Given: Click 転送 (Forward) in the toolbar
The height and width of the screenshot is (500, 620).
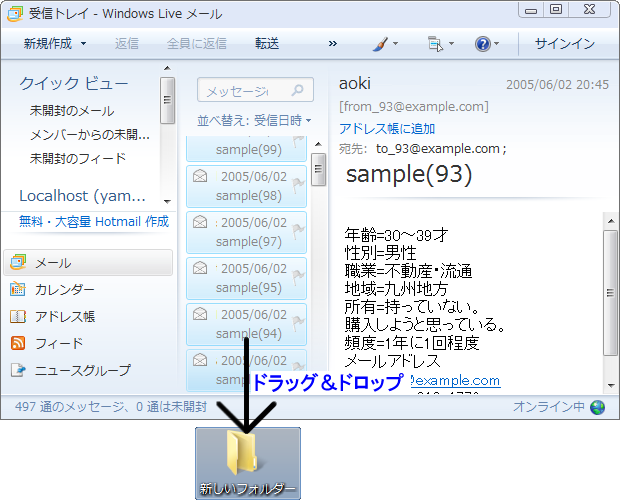Looking at the screenshot, I should click(x=267, y=44).
